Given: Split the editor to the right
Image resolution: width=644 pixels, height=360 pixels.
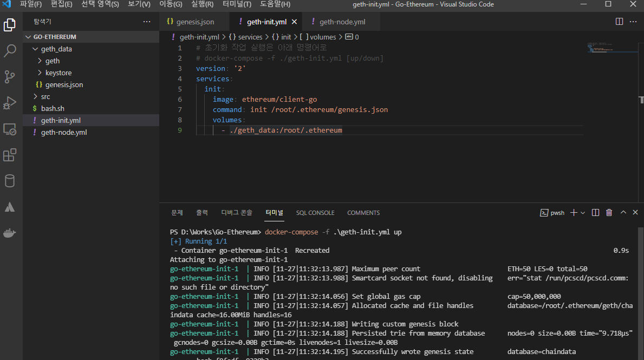Looking at the screenshot, I should 620,21.
